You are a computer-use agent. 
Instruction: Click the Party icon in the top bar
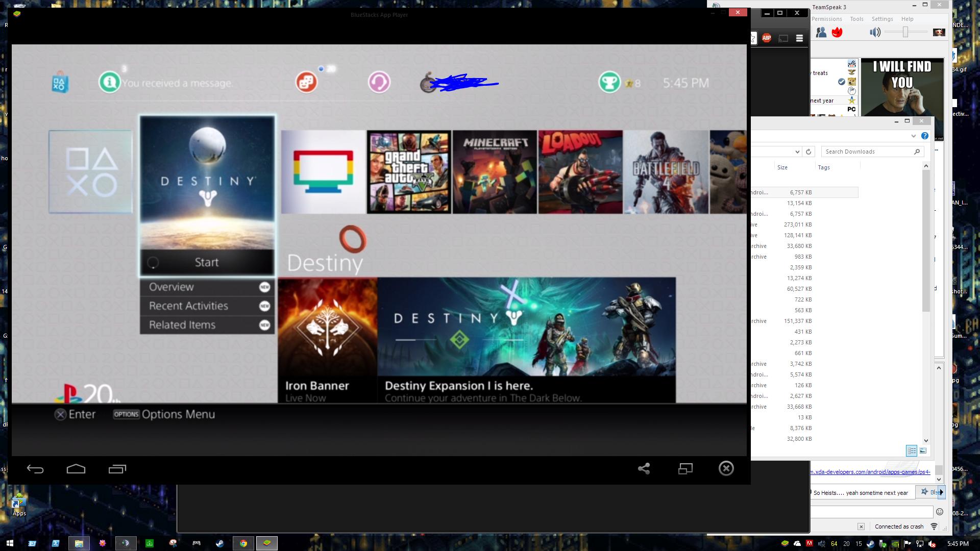[x=307, y=82]
